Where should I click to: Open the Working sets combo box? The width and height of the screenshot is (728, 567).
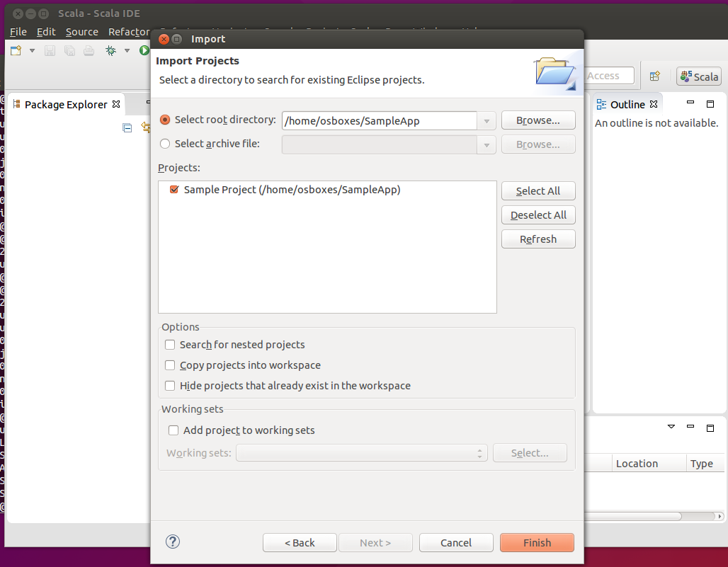click(362, 453)
